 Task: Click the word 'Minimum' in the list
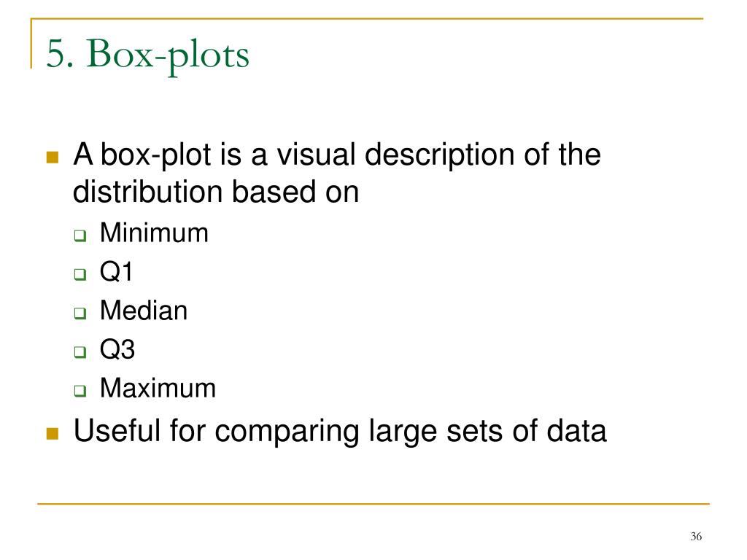155,233
